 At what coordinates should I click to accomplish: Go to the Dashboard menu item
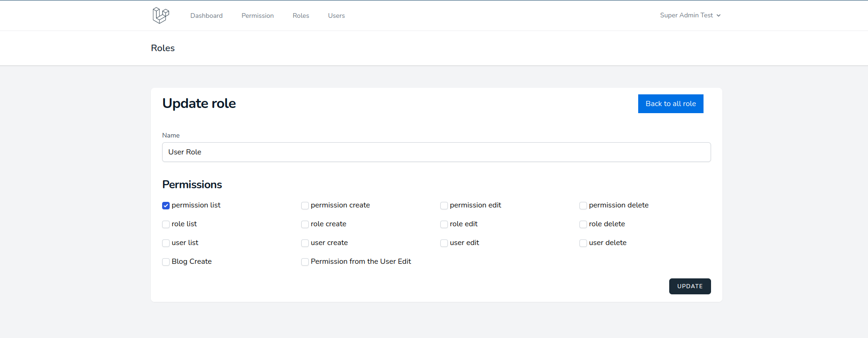[x=206, y=16]
